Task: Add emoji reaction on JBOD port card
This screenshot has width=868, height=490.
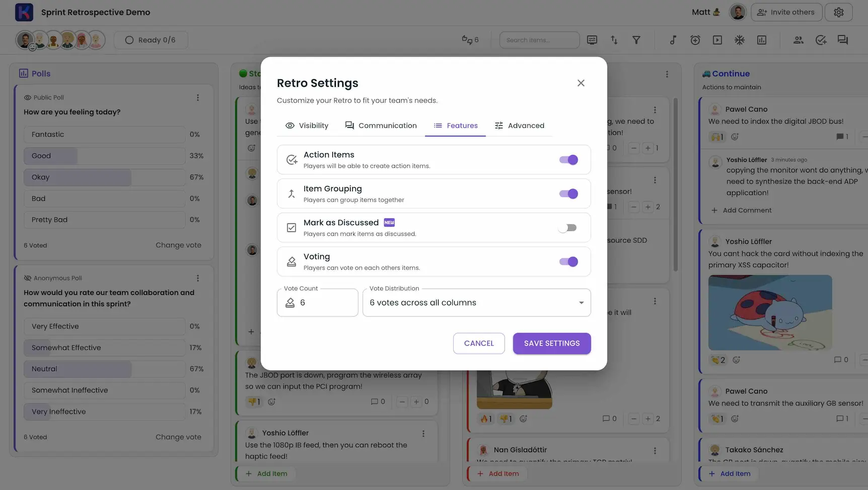Action: click(271, 401)
